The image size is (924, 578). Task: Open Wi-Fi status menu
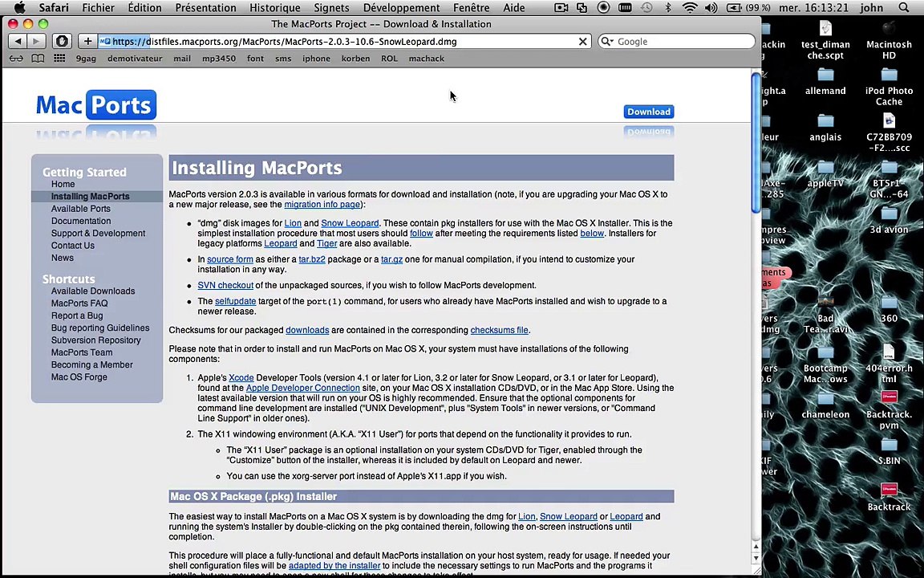pos(690,8)
